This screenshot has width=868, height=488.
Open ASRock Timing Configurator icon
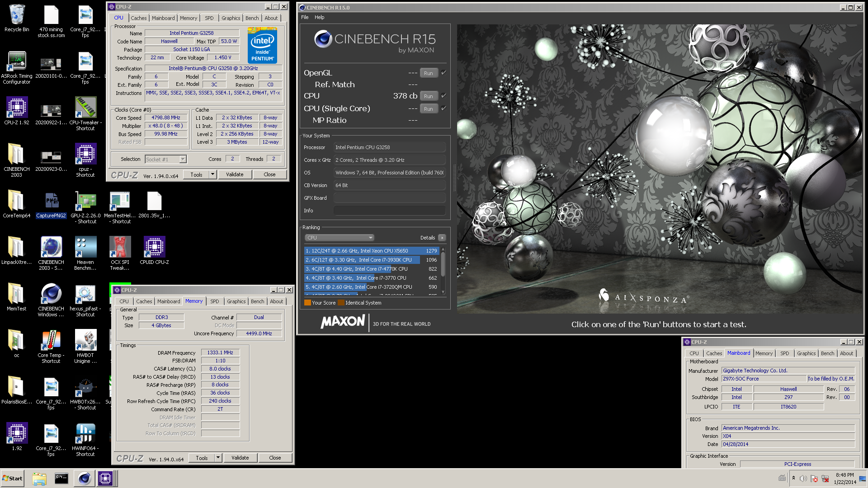pyautogui.click(x=17, y=67)
